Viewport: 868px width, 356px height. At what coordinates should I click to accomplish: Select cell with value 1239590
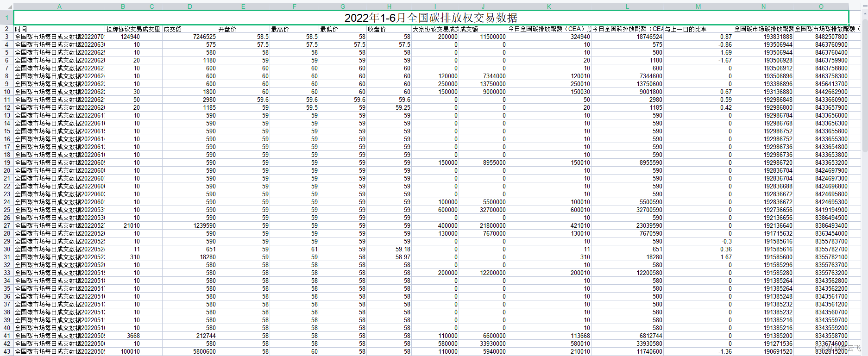(190, 225)
